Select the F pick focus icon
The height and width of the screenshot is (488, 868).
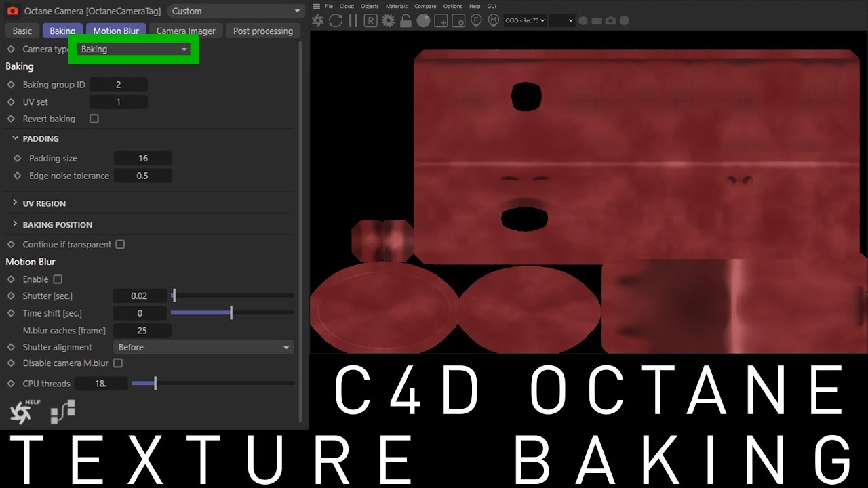click(476, 20)
